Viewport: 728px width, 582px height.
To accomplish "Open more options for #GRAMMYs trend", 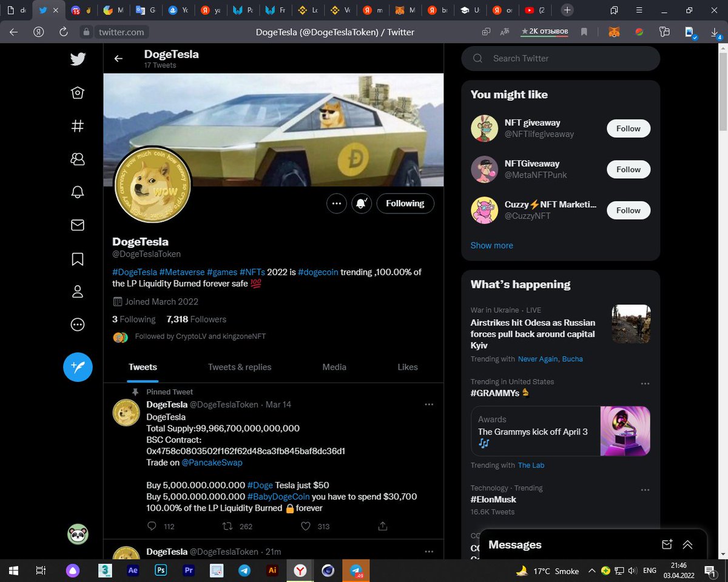I will (645, 384).
